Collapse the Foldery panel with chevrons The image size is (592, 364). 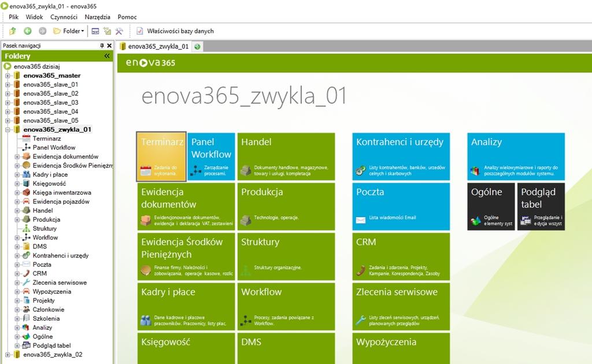[107, 56]
